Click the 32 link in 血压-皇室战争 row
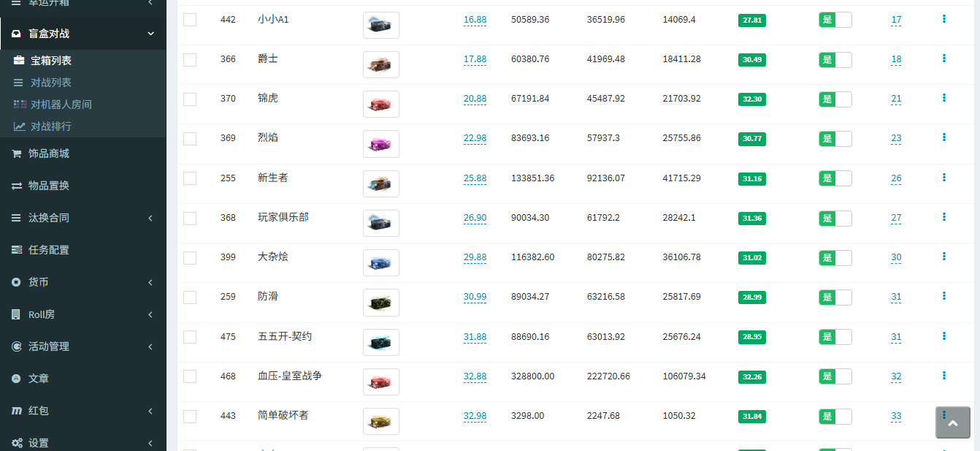The height and width of the screenshot is (451, 980). tap(895, 376)
